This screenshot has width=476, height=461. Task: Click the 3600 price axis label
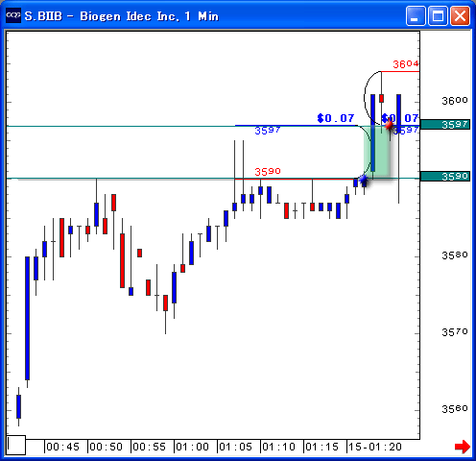[455, 101]
